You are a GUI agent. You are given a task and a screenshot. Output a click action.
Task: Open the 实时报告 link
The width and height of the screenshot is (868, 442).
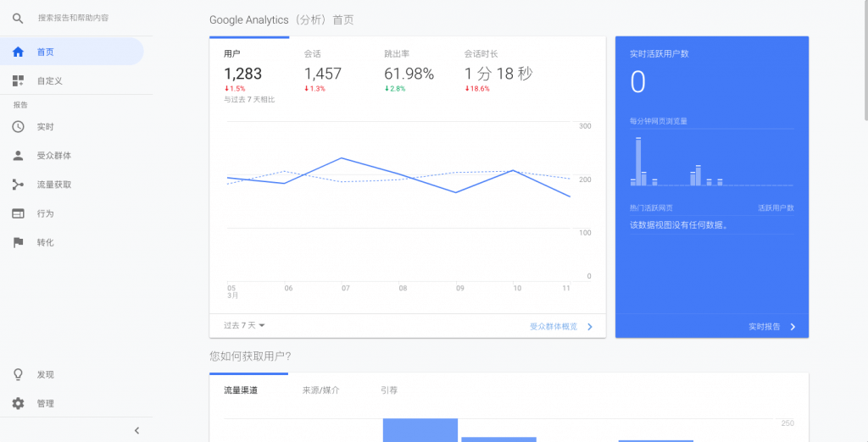[x=765, y=326]
